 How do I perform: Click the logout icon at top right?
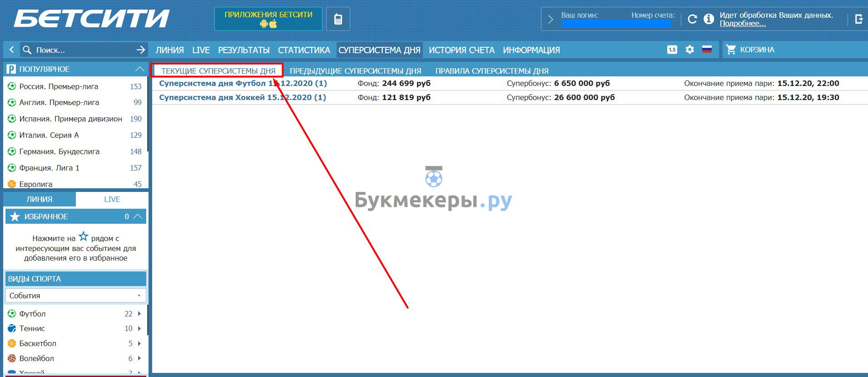pyautogui.click(x=858, y=19)
